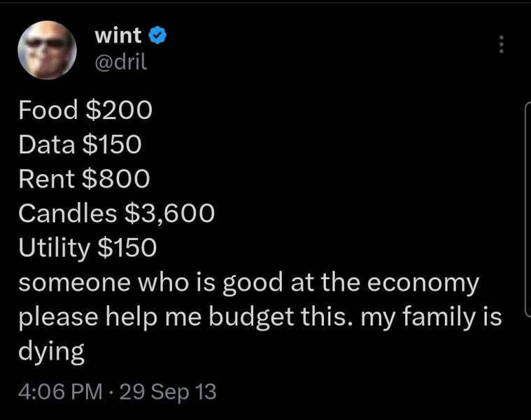Click the word "Candles" in the tweet

point(66,213)
